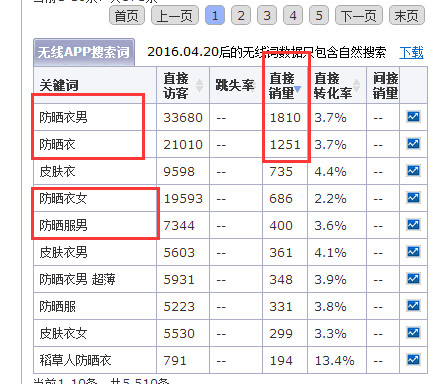Click sales value 361
The height and width of the screenshot is (384, 440).
281,253
